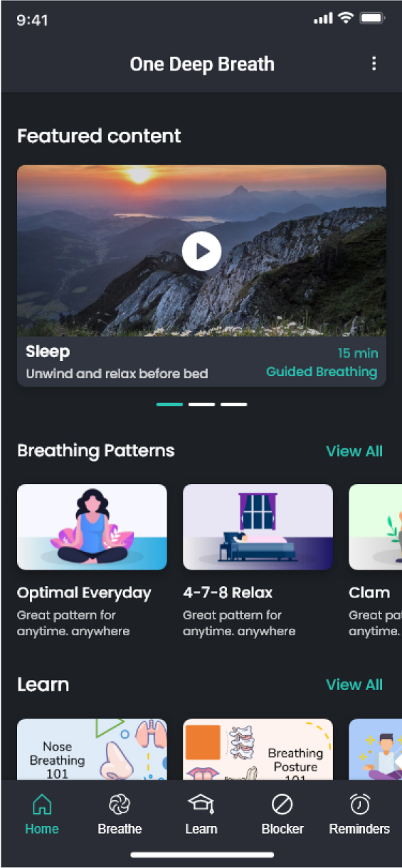Select the Clam breathing pattern card
This screenshot has width=402, height=868.
click(x=375, y=560)
